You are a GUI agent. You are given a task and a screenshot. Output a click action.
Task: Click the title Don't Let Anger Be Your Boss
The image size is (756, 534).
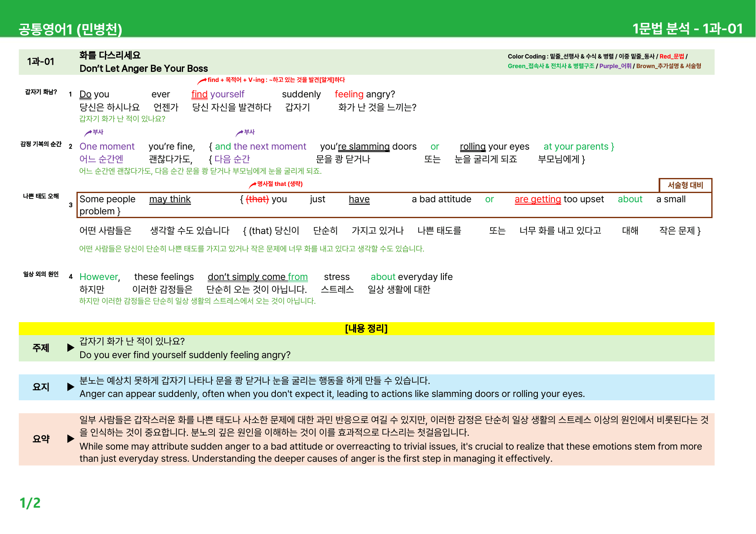pos(144,69)
